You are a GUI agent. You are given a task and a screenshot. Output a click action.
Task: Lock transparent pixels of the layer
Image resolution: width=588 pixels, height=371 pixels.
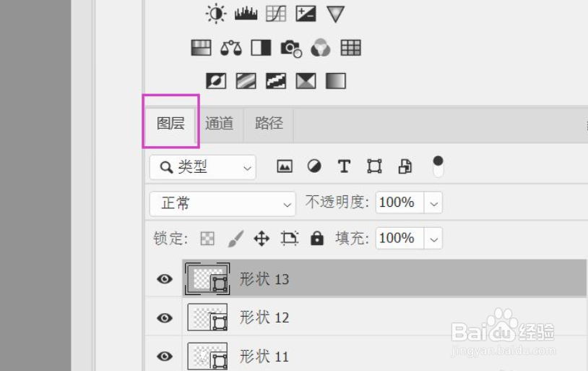click(207, 238)
